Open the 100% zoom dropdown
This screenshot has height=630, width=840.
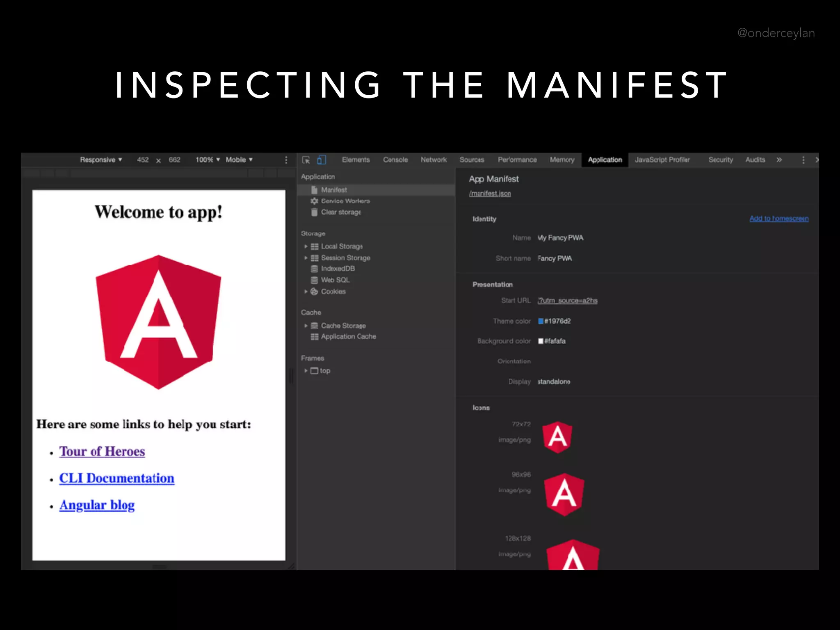208,160
